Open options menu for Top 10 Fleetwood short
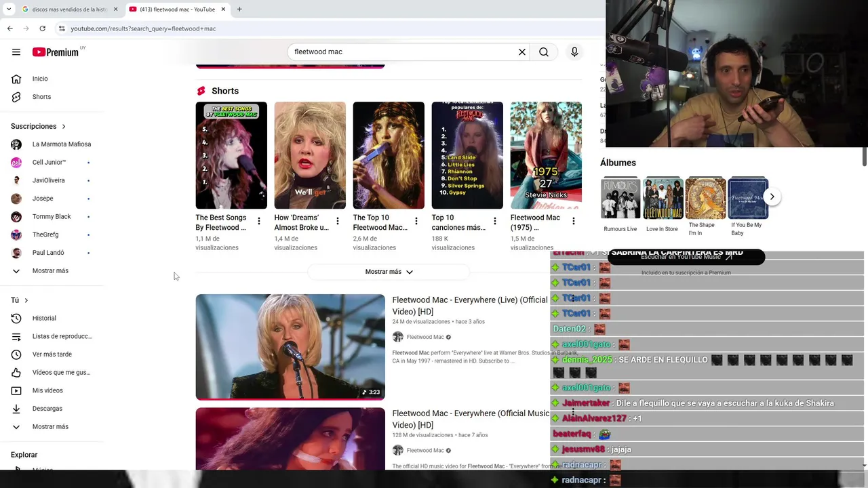 416,221
